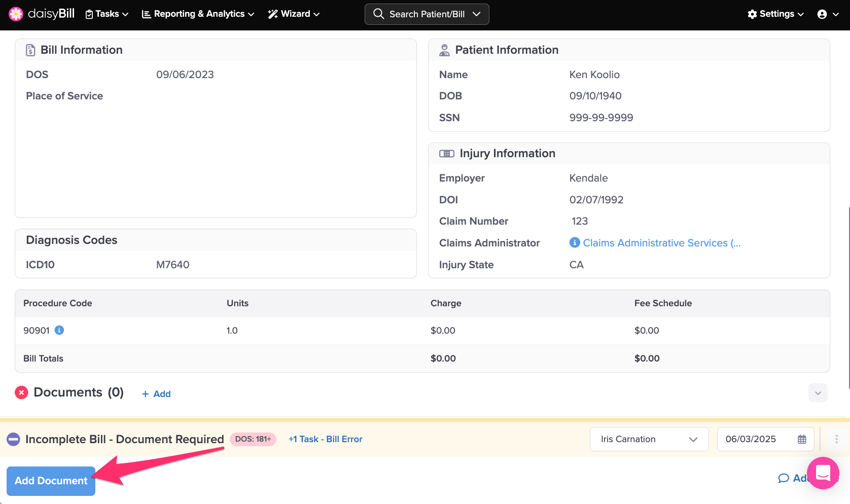This screenshot has width=850, height=504.
Task: Click the Incomplete Bill minus status icon
Action: tap(13, 439)
